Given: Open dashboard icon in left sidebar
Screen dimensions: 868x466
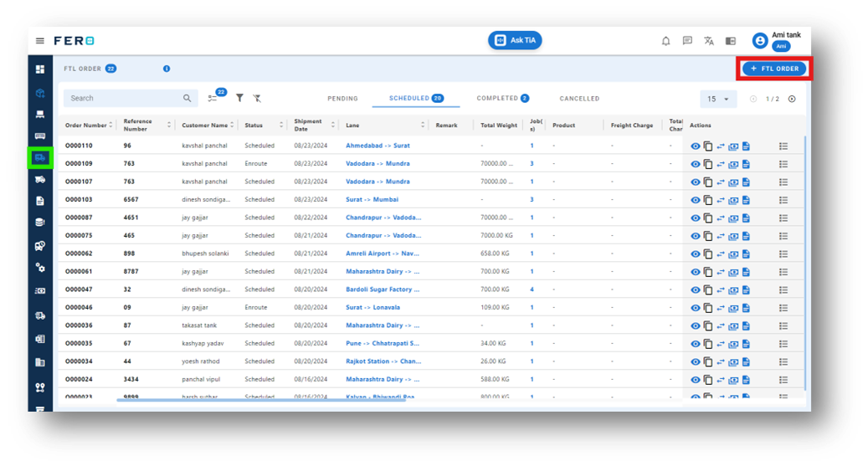Looking at the screenshot, I should (x=40, y=69).
